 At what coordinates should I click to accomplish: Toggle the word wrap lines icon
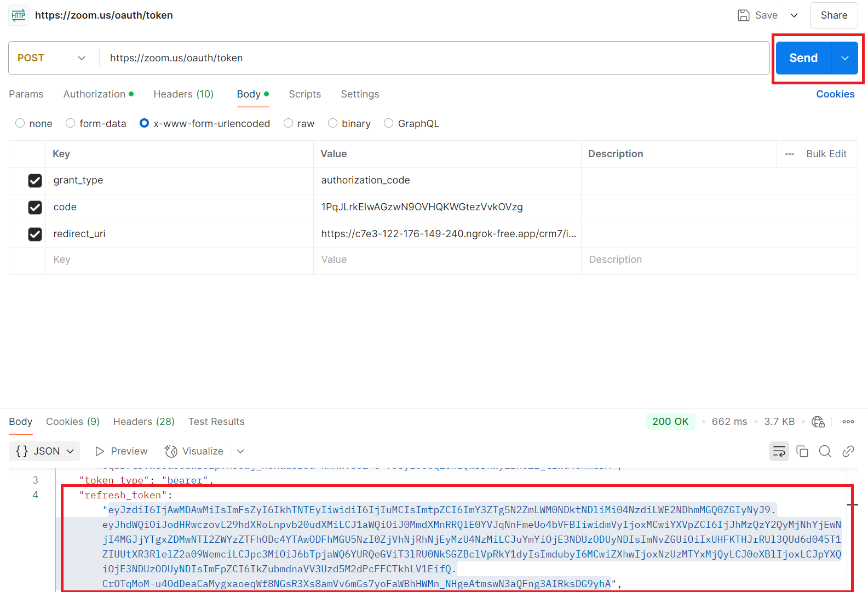pos(779,451)
